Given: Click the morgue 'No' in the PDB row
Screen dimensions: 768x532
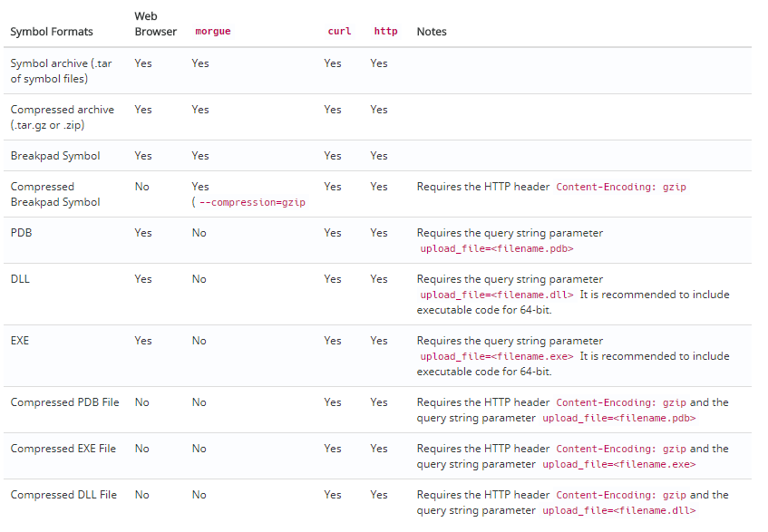Looking at the screenshot, I should (199, 233).
